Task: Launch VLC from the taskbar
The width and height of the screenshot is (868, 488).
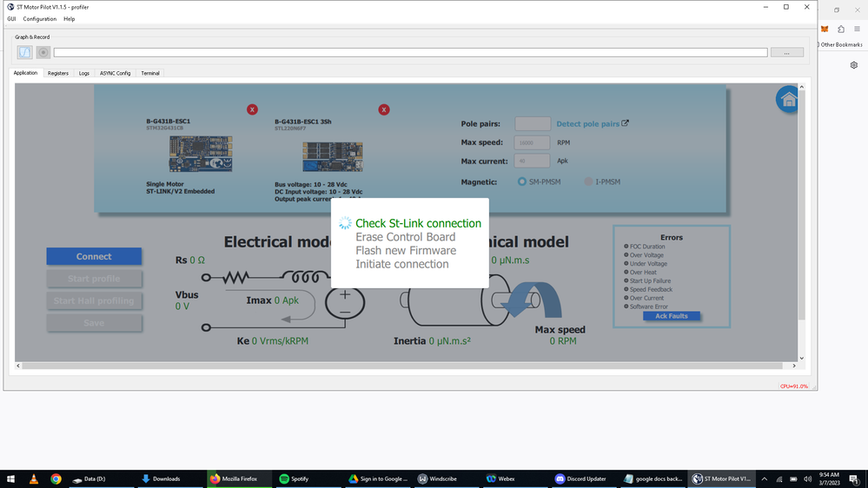Action: click(34, 479)
